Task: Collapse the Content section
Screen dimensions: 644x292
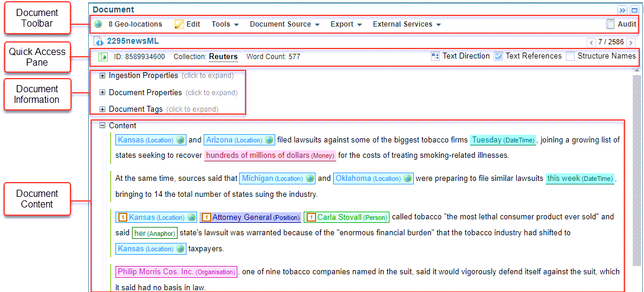Action: pyautogui.click(x=102, y=125)
